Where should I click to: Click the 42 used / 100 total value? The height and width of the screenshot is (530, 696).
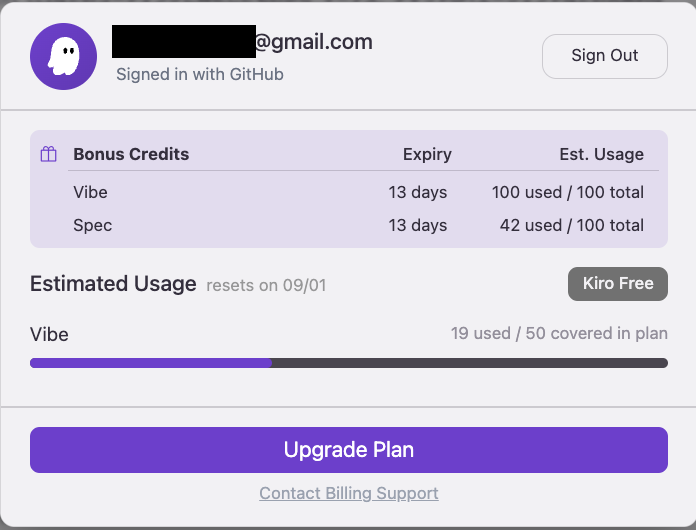click(571, 225)
